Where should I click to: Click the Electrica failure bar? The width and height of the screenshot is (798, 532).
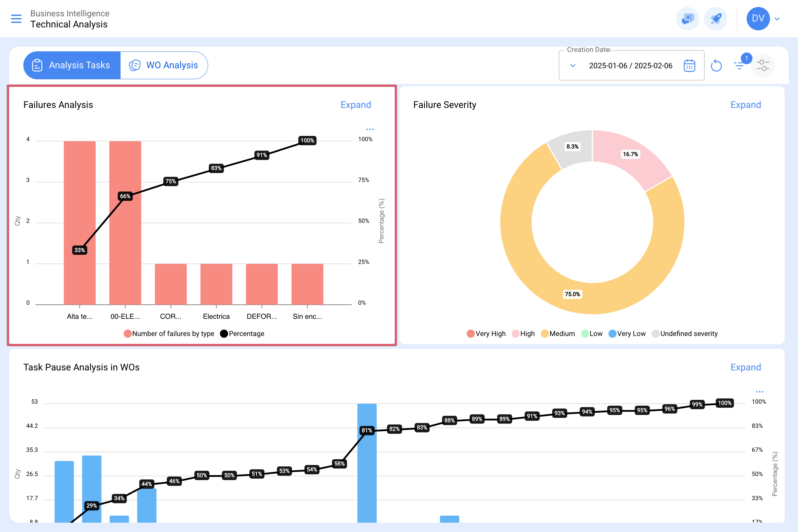216,284
